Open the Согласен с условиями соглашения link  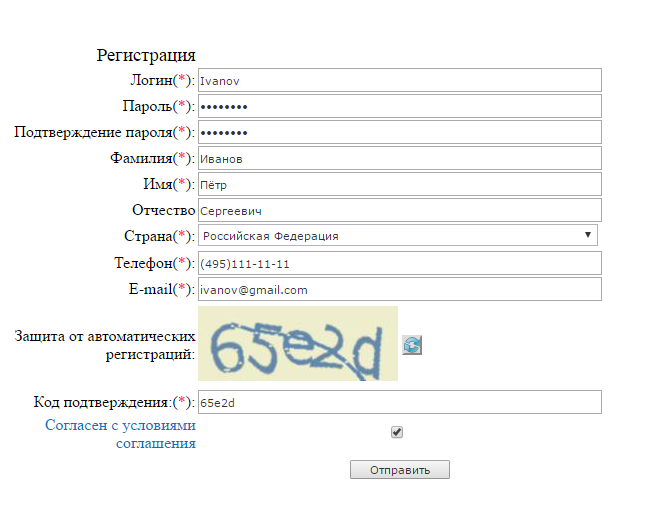coord(120,434)
